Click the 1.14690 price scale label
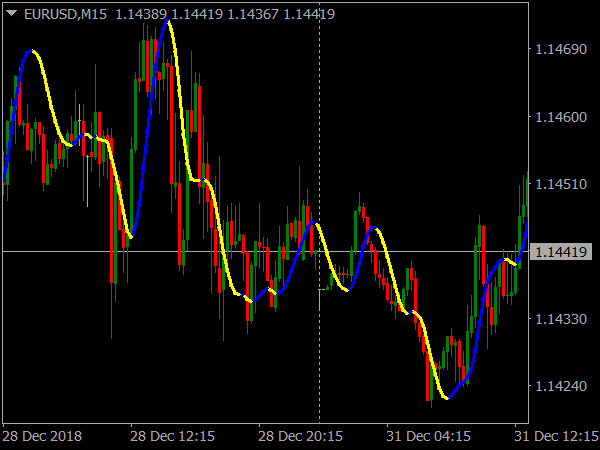600x450 pixels. [561, 49]
